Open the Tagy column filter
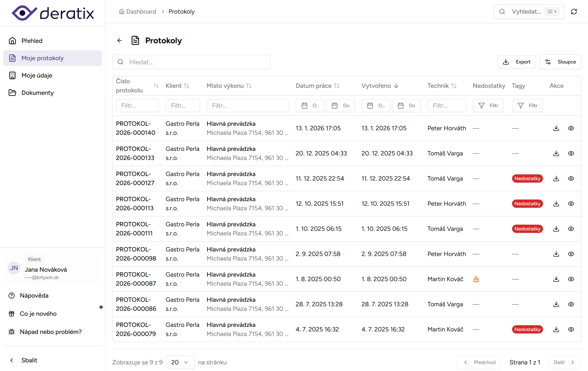 point(527,106)
